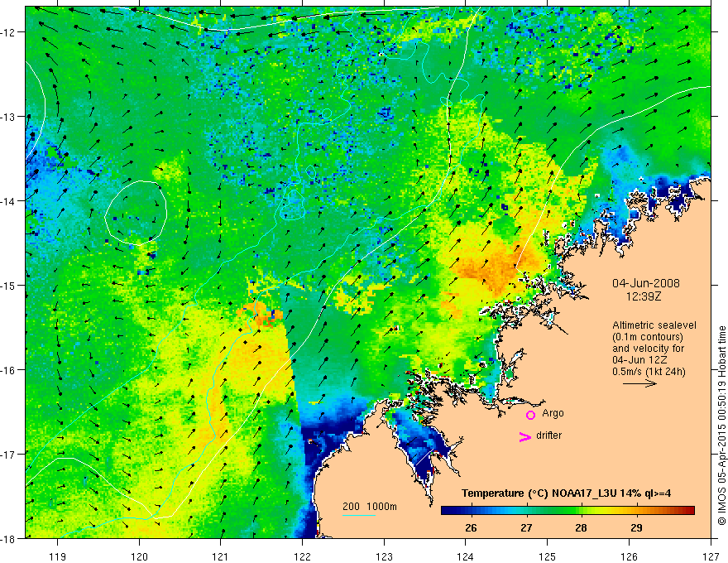This screenshot has height=563, width=728.
Task: Click the 'Argo' legend label
Action: coord(553,413)
